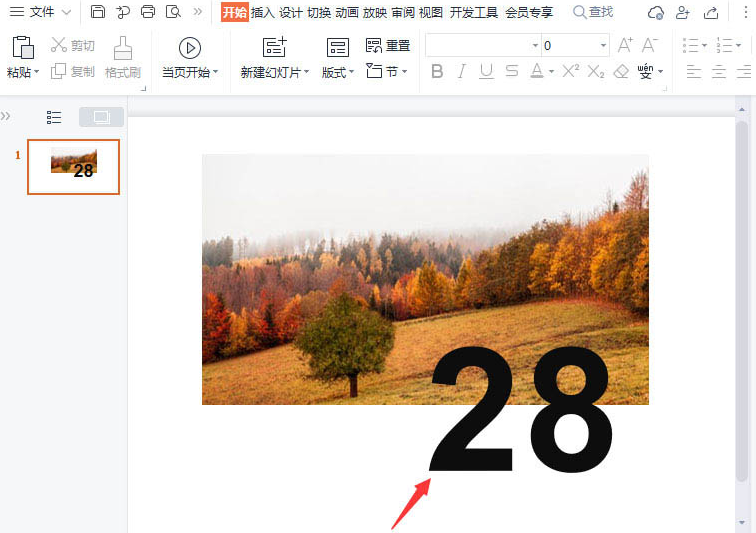
Task: Click the collaborate add-user icon
Action: (x=683, y=13)
